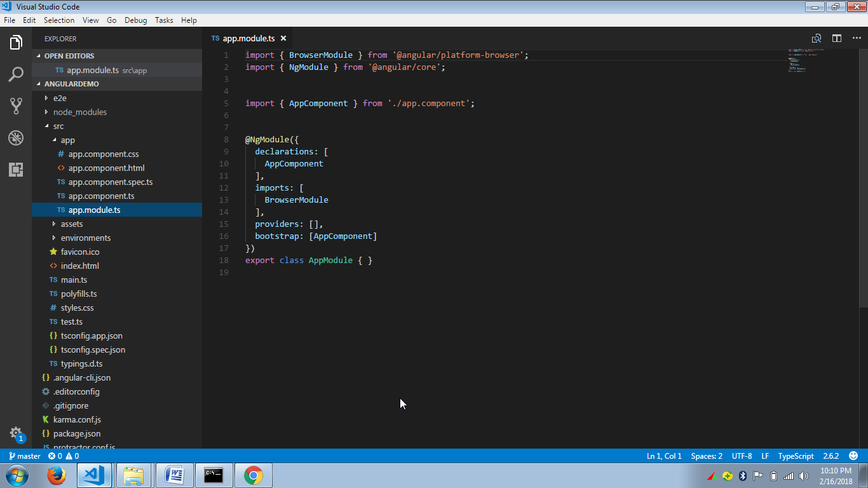Image resolution: width=868 pixels, height=488 pixels.
Task: Launch Google Chrome from the taskbar
Action: pos(253,475)
